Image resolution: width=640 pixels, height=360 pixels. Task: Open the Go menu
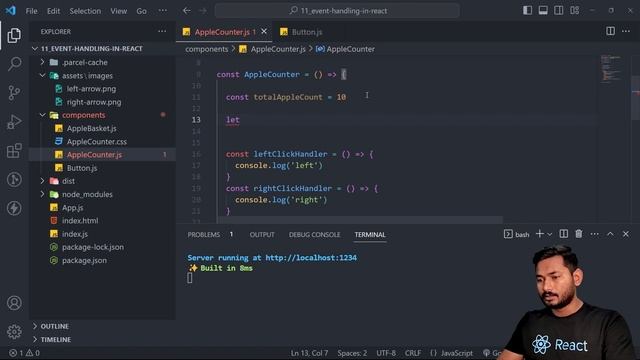142,11
